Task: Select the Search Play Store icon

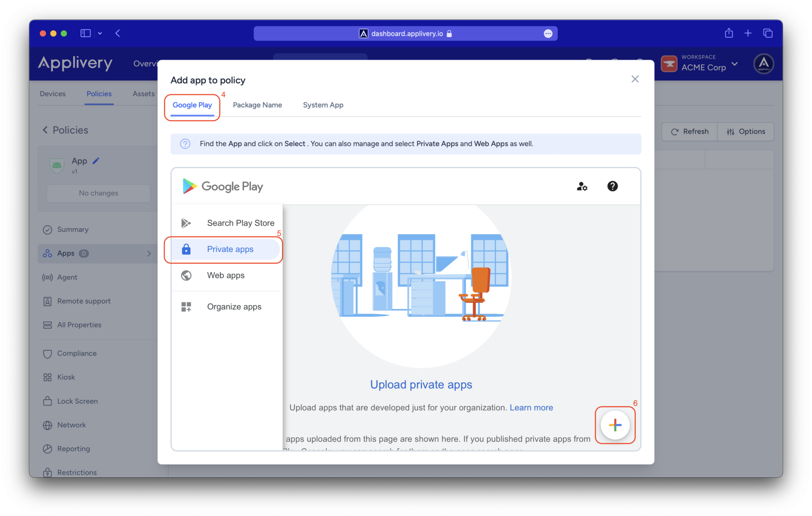Action: 186,223
